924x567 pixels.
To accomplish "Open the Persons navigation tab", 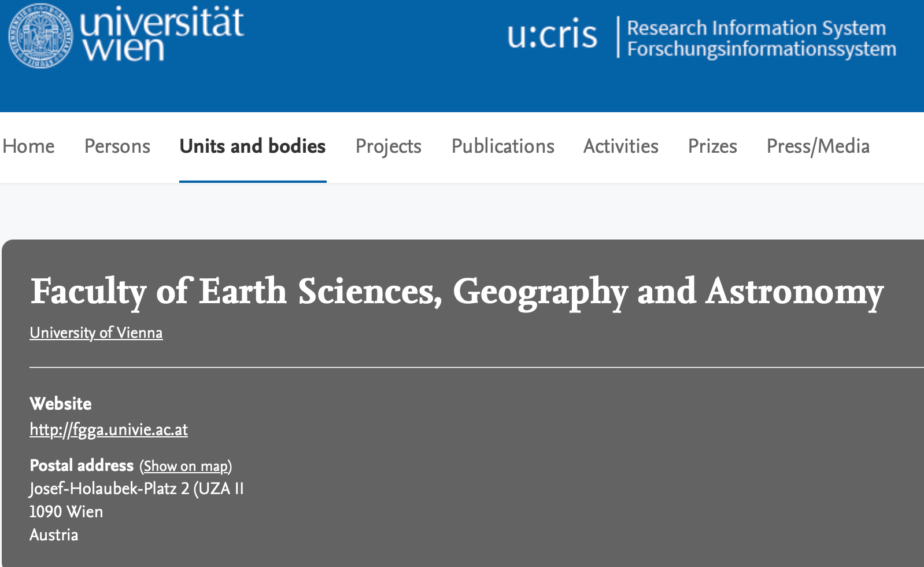I will pos(117,146).
